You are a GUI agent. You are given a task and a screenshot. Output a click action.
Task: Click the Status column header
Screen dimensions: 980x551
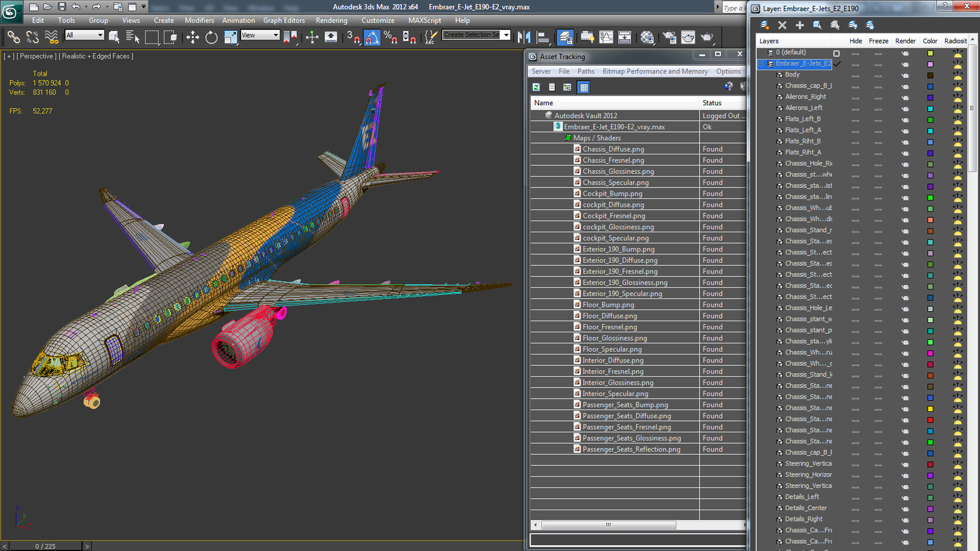click(x=722, y=103)
